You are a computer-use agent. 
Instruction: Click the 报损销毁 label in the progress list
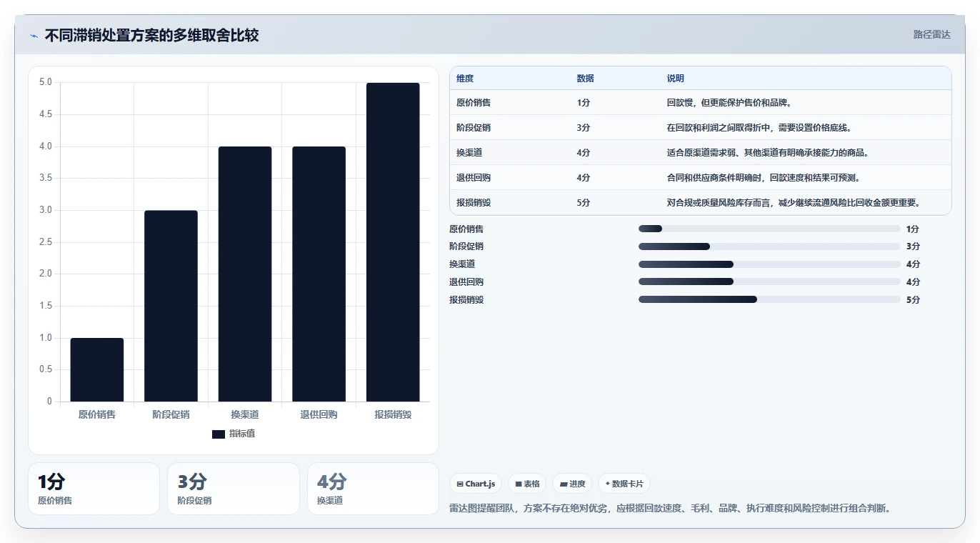tap(466, 300)
